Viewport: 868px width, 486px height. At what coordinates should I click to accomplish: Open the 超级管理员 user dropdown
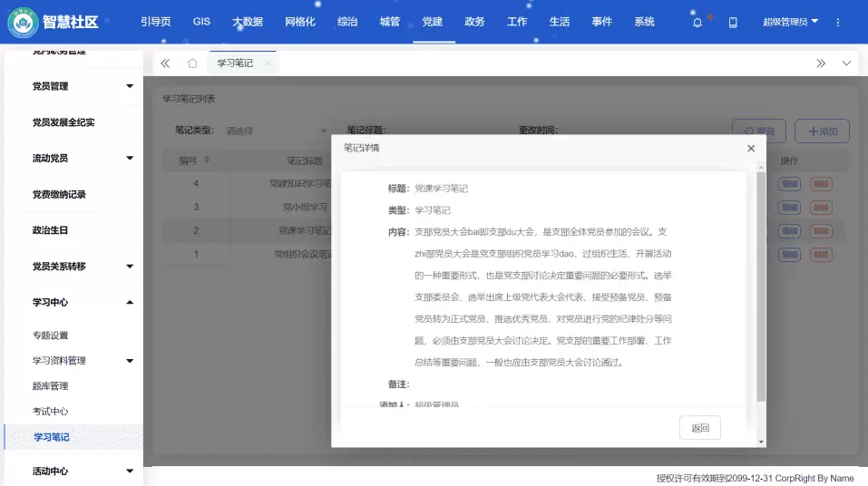coord(790,22)
